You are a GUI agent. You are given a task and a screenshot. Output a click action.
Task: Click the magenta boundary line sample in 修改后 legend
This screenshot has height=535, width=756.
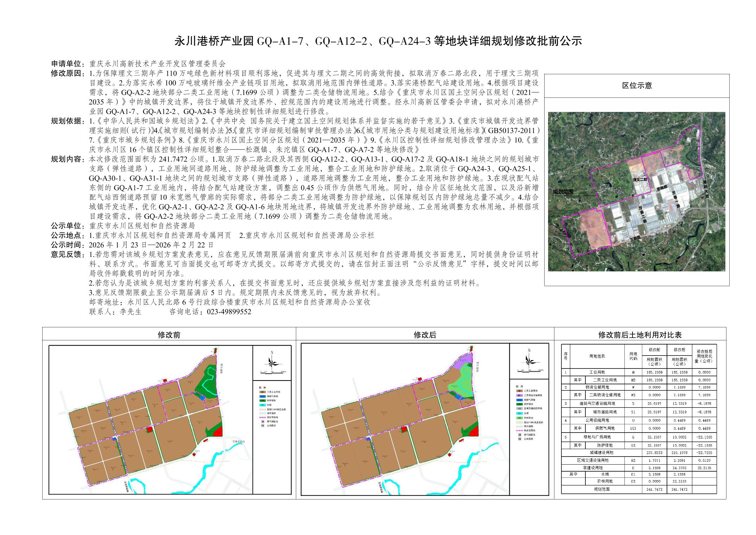pos(520,430)
